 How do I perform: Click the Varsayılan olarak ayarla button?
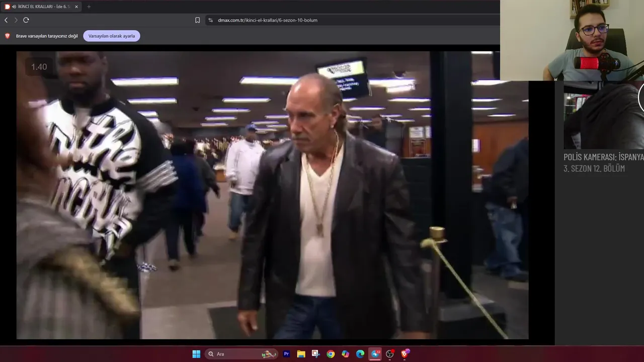[x=112, y=36]
